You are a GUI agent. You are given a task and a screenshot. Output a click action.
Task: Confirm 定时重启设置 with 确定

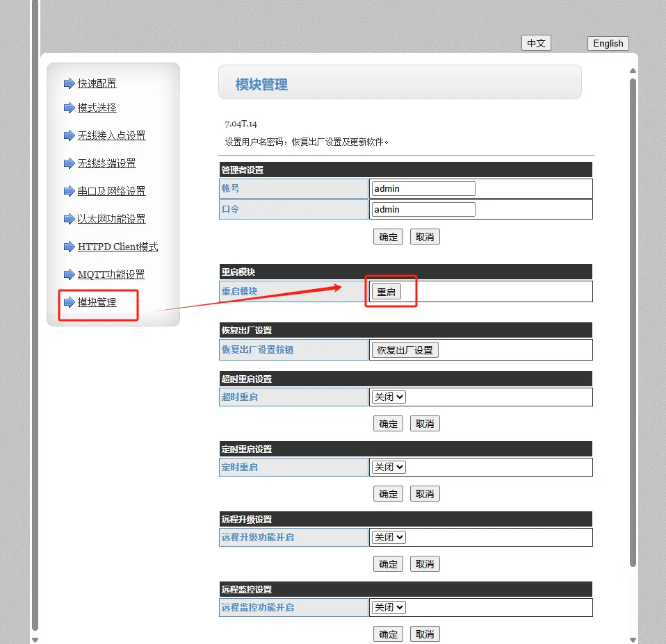(x=388, y=494)
